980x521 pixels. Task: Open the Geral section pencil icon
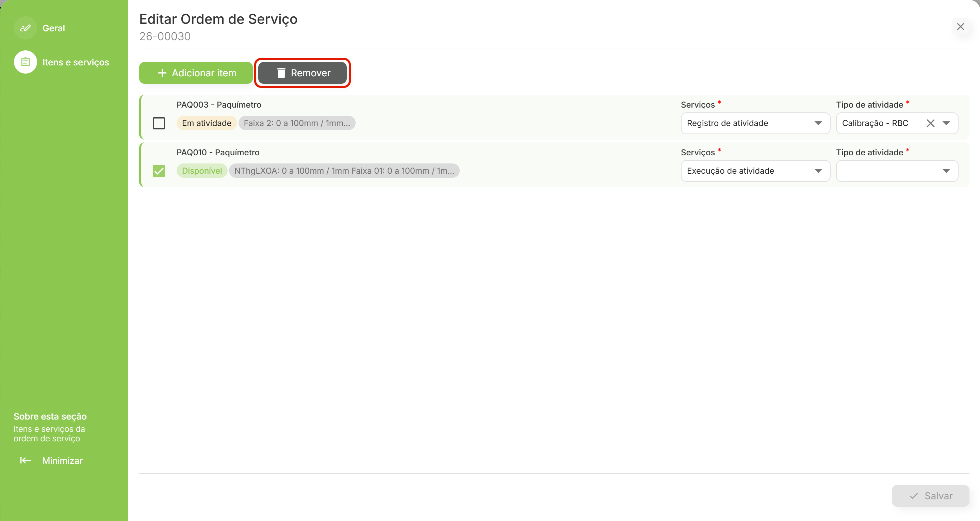(x=25, y=28)
